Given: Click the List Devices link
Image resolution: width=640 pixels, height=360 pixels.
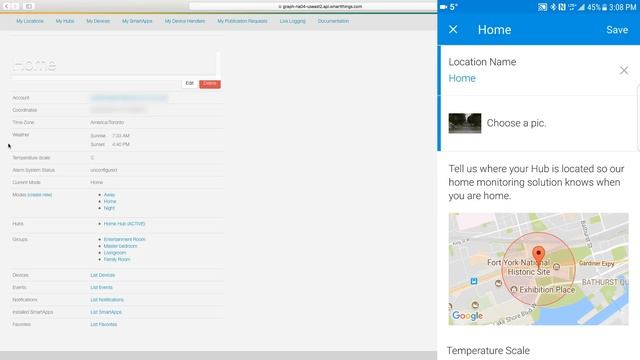Looking at the screenshot, I should [x=102, y=275].
